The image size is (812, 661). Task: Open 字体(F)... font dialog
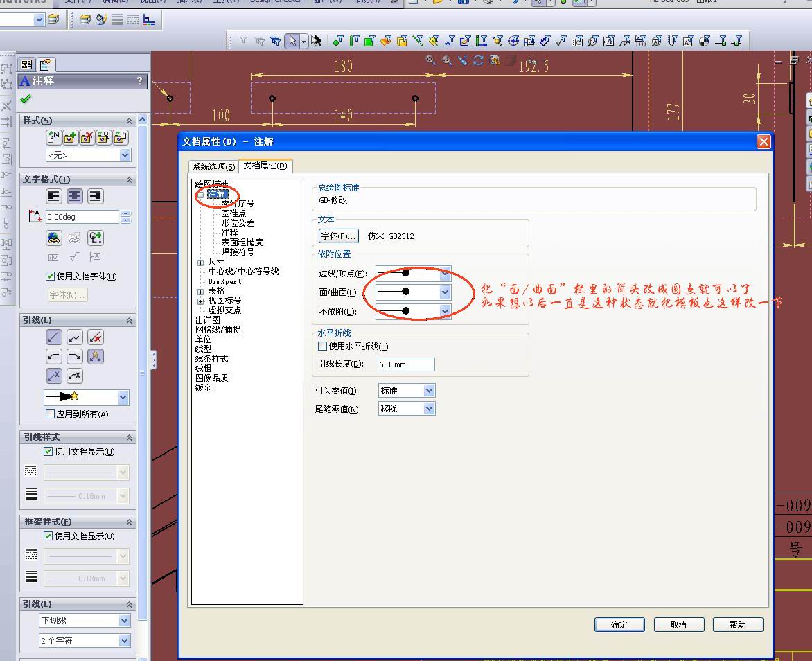(338, 236)
